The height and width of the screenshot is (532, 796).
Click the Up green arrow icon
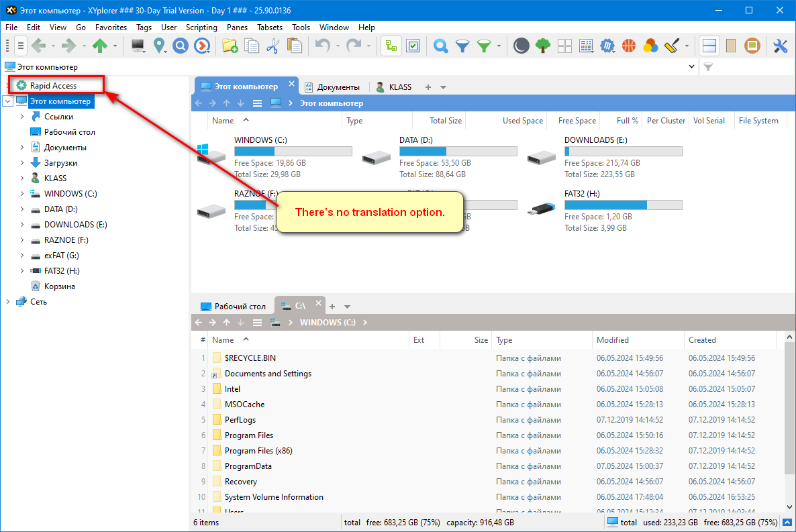click(100, 46)
